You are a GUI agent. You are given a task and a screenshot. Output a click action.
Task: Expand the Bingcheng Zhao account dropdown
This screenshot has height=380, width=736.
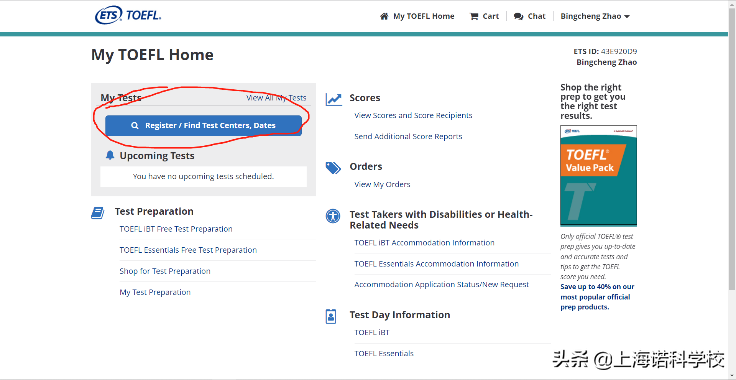[x=595, y=16]
